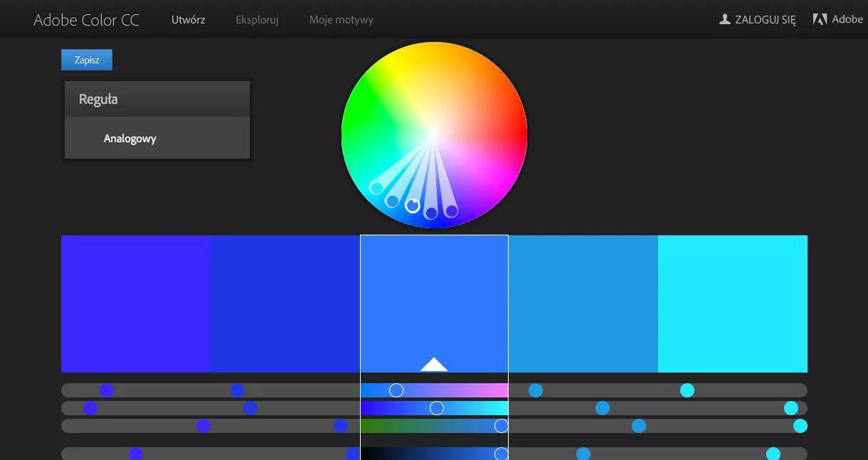Viewport: 868px width, 460px height.
Task: Go to Moje motywy tab
Action: tap(342, 20)
